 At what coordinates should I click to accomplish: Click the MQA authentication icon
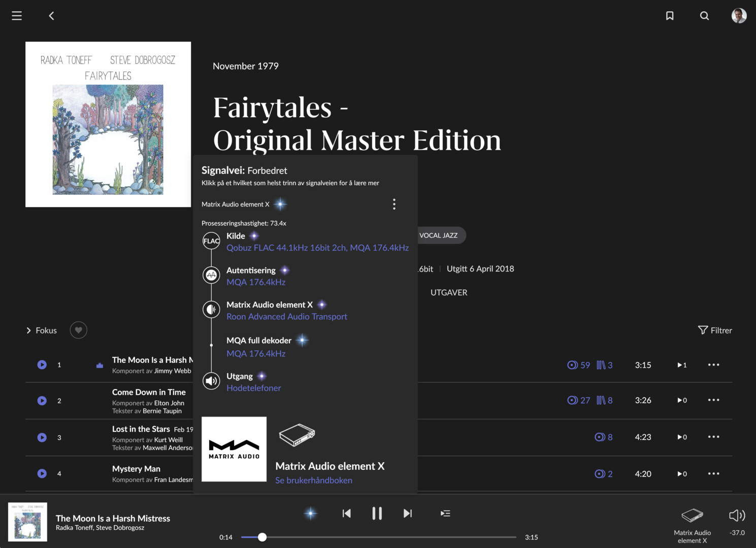(211, 275)
